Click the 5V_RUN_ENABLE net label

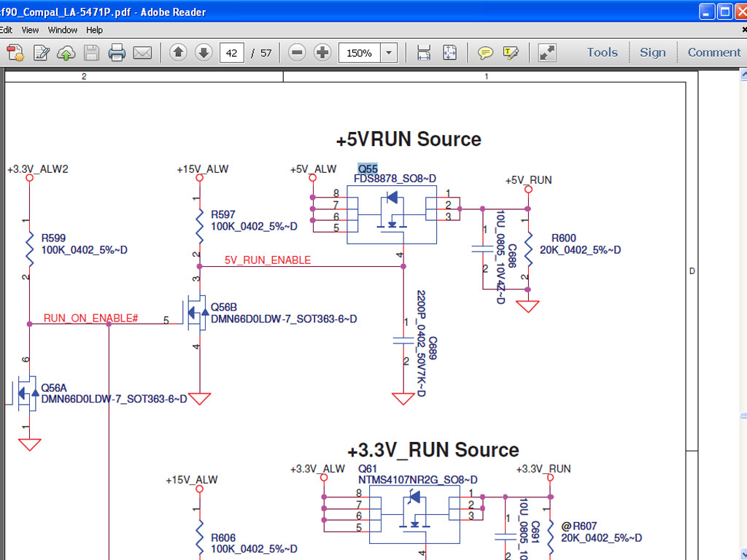267,260
